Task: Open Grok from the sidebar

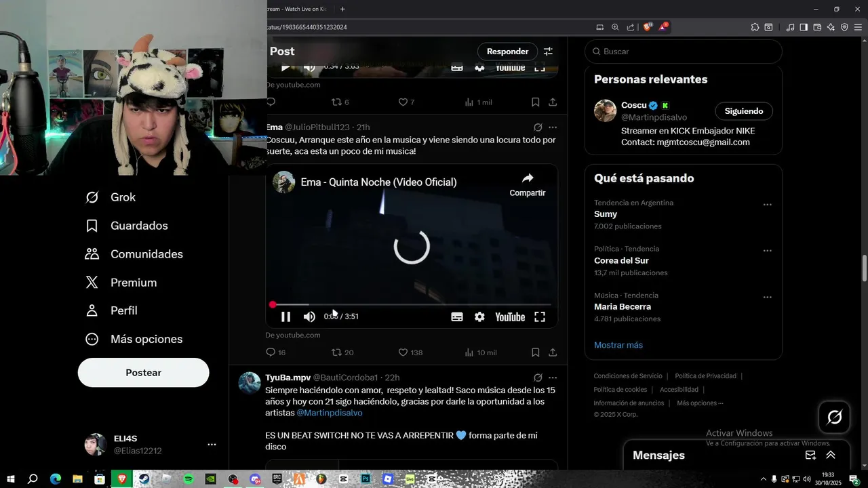Action: (x=111, y=197)
